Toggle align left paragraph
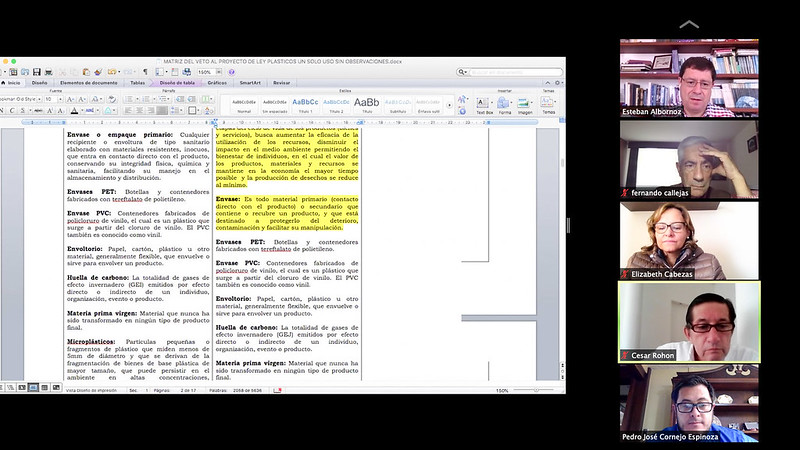 pyautogui.click(x=129, y=110)
